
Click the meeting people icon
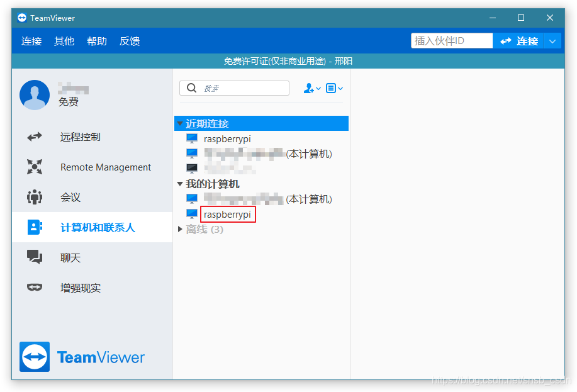pyautogui.click(x=35, y=197)
